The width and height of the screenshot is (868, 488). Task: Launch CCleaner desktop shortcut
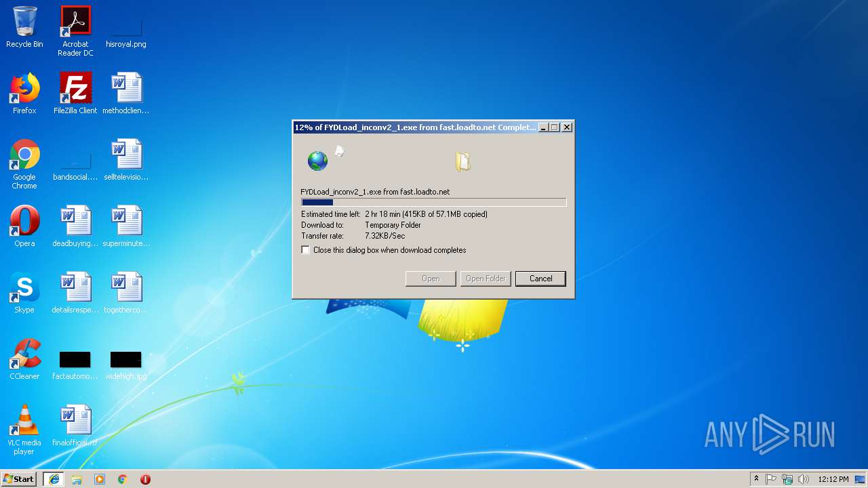(24, 359)
